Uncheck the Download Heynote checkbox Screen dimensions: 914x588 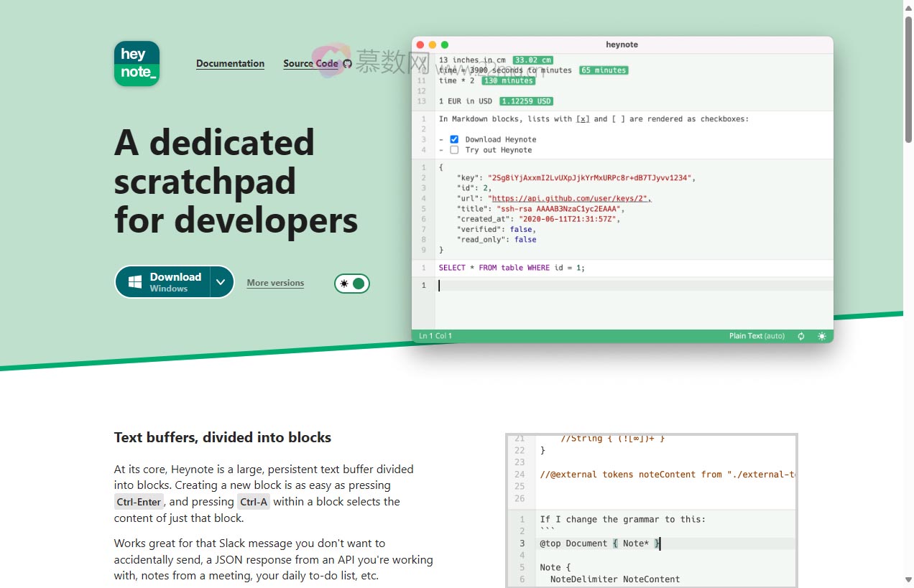click(454, 139)
